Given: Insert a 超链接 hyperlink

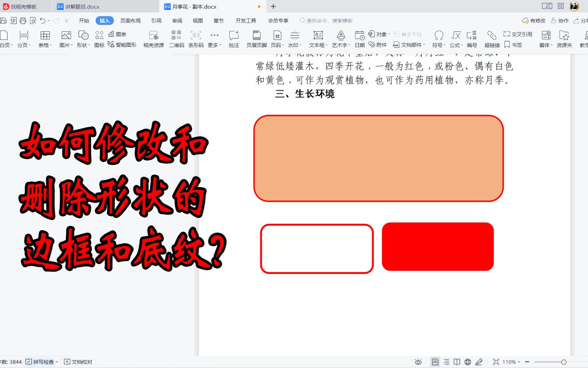Looking at the screenshot, I should tap(492, 39).
